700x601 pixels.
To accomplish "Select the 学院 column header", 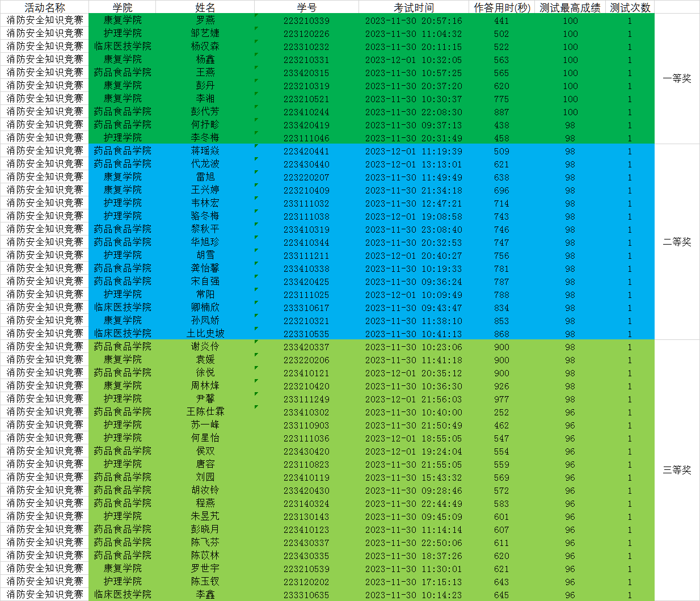I will click(123, 7).
